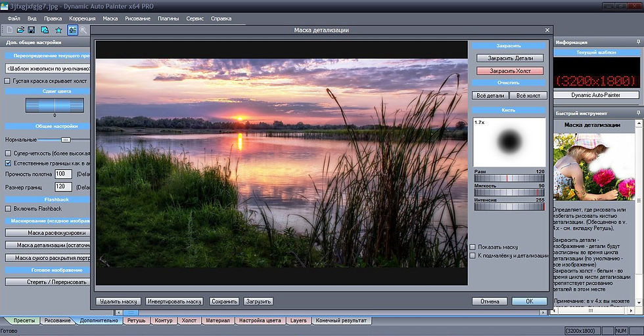The width and height of the screenshot is (644, 336).
Task: Click the magnifier zoom toolbar icon
Action: tap(83, 30)
